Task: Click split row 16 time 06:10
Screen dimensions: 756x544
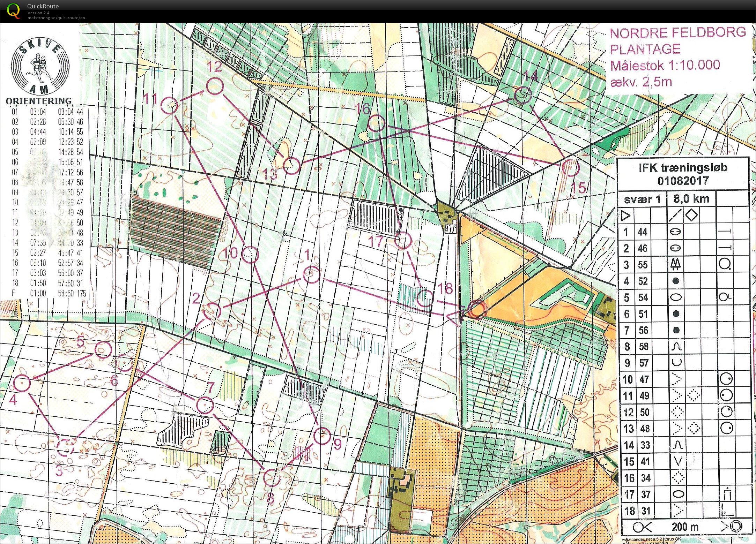Action: coord(38,263)
